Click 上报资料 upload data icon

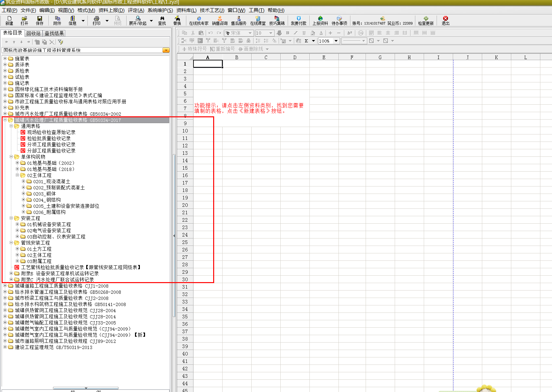pyautogui.click(x=320, y=20)
